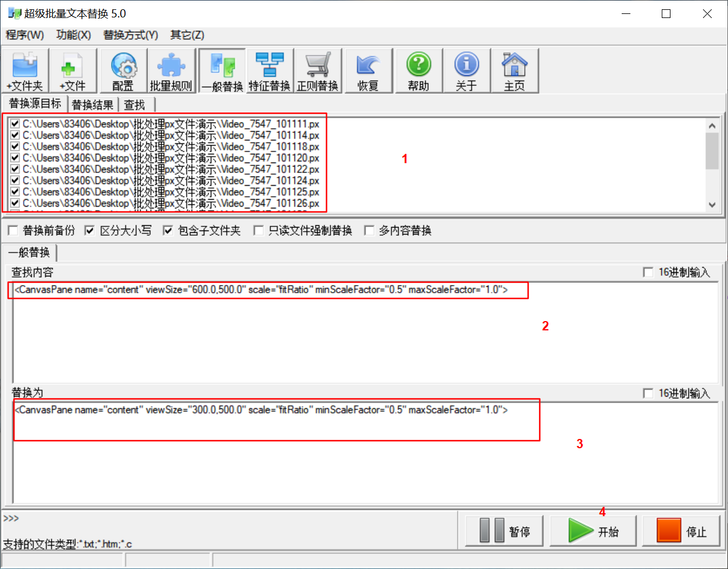The image size is (728, 569).
Task: Enable 16进制输入 for 替换为
Action: pos(648,393)
